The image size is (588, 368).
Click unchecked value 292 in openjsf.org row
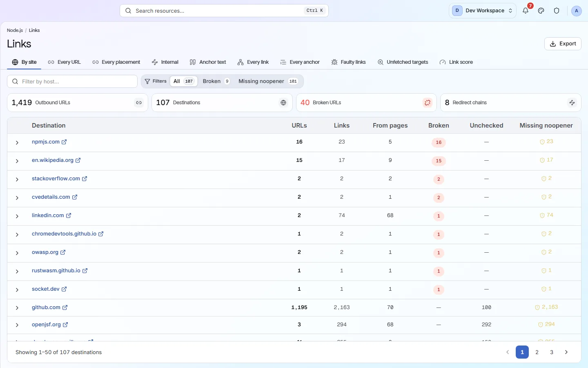(486, 325)
